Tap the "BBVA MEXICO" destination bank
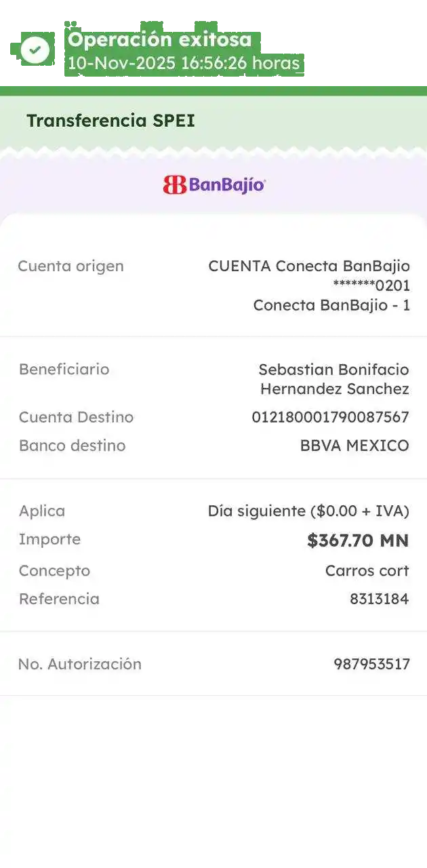Viewport: 427px width, 868px height. (354, 446)
